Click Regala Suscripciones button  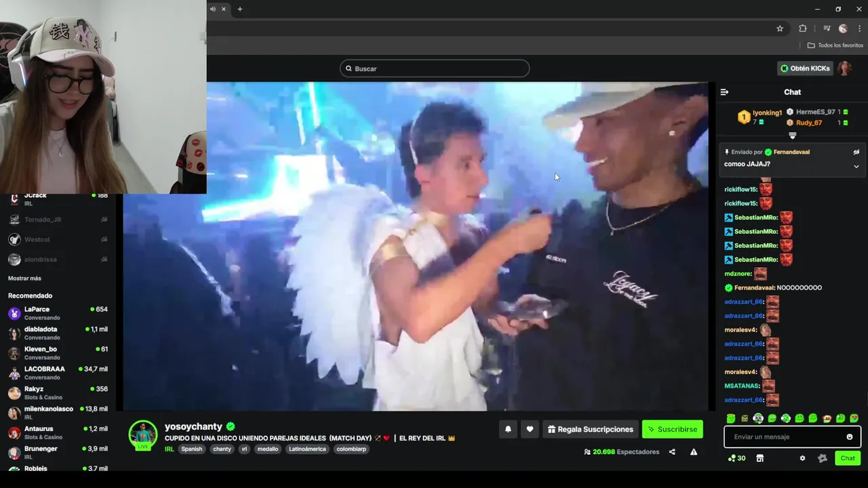(x=591, y=429)
